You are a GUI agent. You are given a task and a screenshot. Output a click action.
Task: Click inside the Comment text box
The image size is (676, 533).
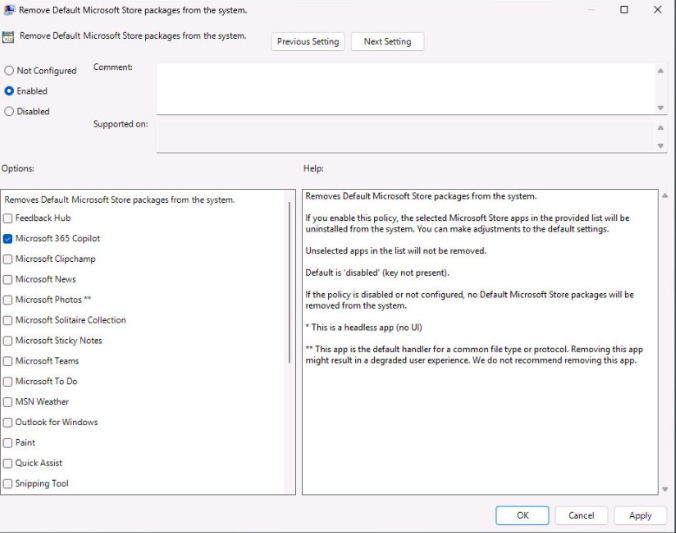pyautogui.click(x=405, y=89)
